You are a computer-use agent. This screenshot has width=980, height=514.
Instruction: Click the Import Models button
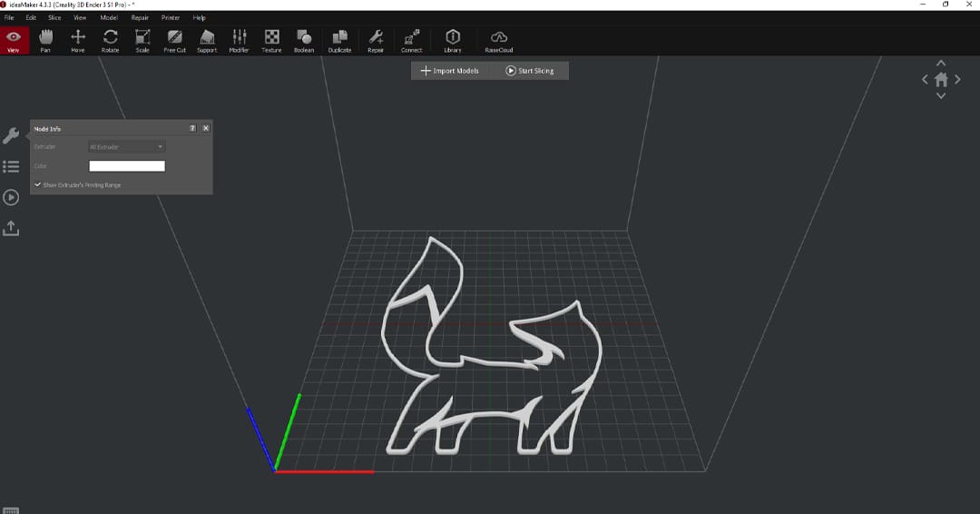450,71
